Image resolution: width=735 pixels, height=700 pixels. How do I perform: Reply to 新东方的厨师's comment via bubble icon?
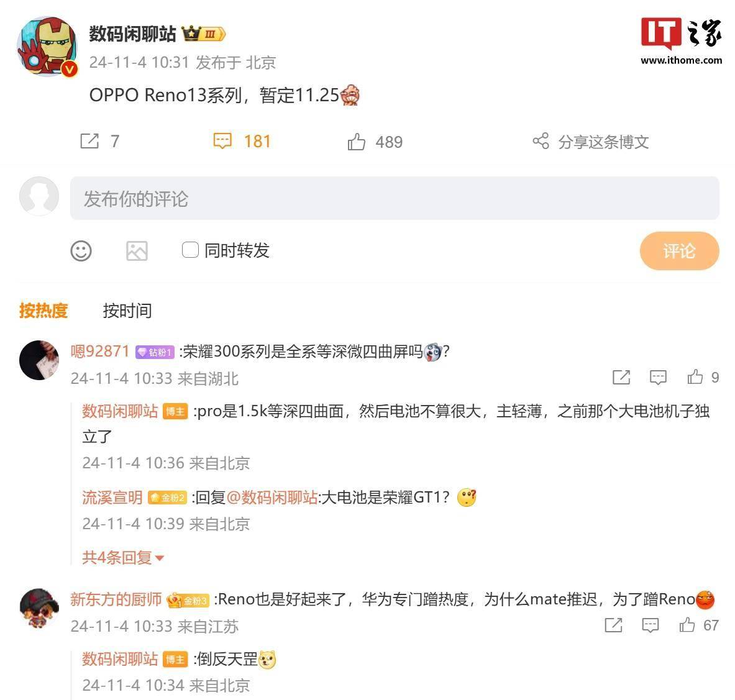click(650, 625)
